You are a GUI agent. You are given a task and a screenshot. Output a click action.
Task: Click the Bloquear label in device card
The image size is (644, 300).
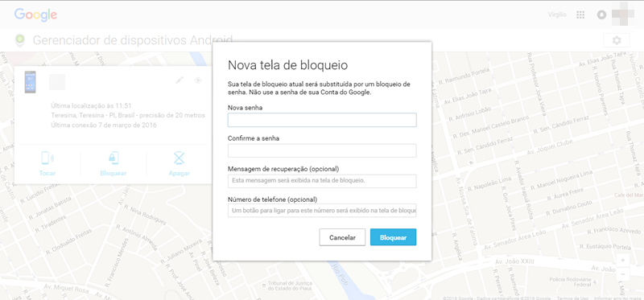[x=114, y=173]
